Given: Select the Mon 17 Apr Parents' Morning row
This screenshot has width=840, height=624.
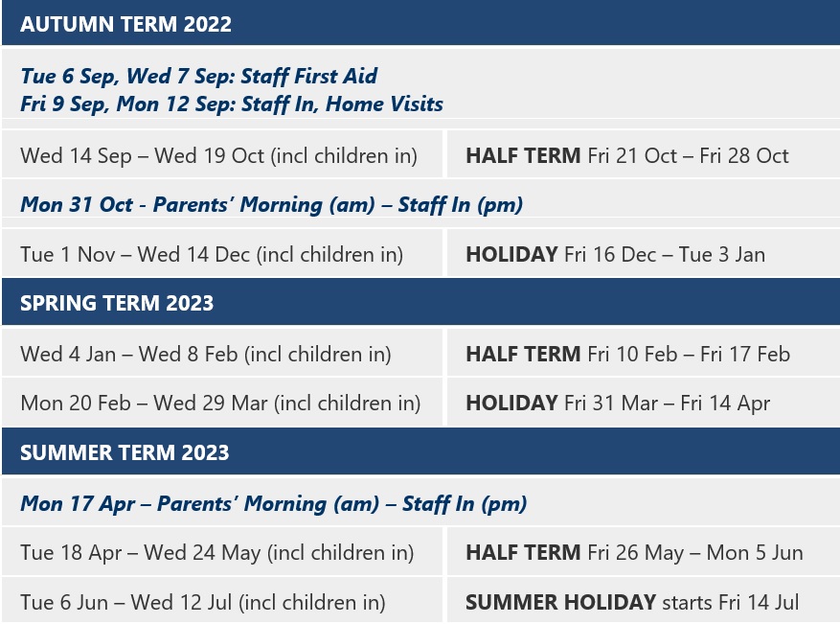Looking at the screenshot, I should 273,503.
